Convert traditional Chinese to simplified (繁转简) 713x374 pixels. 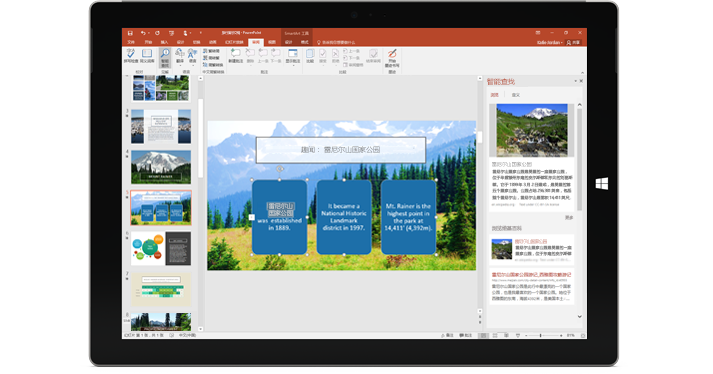coord(212,51)
